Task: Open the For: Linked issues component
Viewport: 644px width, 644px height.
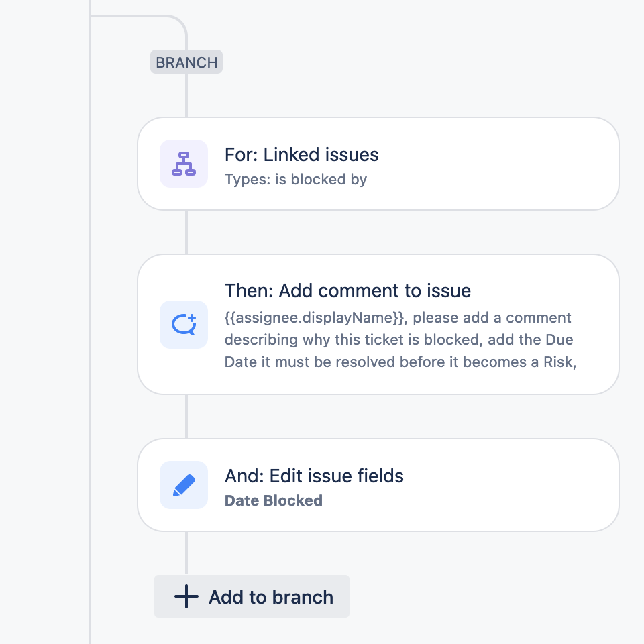Action: 378,163
